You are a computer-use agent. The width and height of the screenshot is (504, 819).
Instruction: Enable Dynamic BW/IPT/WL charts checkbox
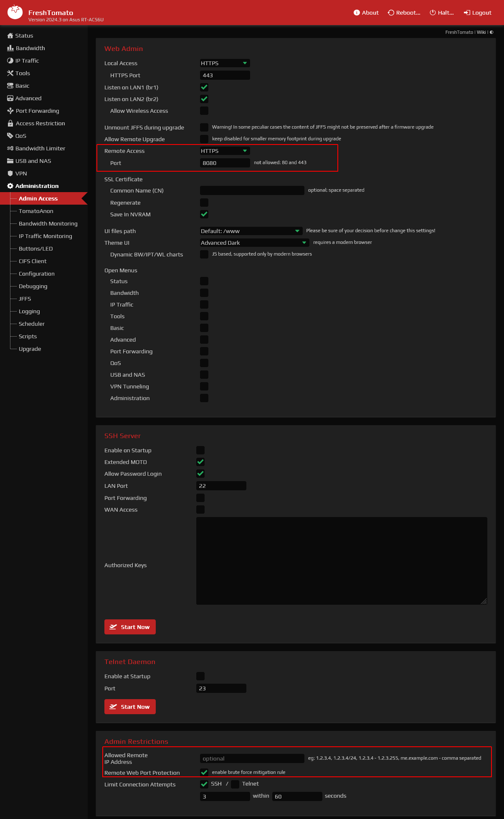pyautogui.click(x=204, y=254)
